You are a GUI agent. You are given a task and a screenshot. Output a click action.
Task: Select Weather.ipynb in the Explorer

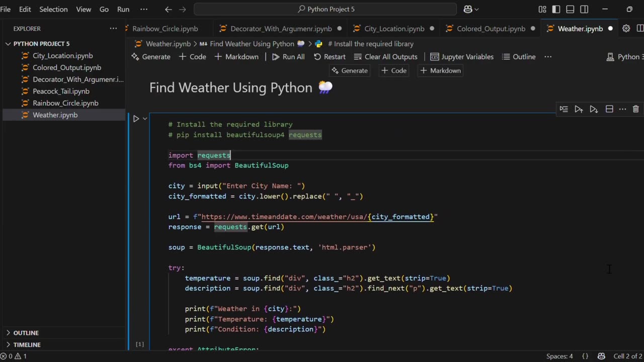(x=63, y=115)
